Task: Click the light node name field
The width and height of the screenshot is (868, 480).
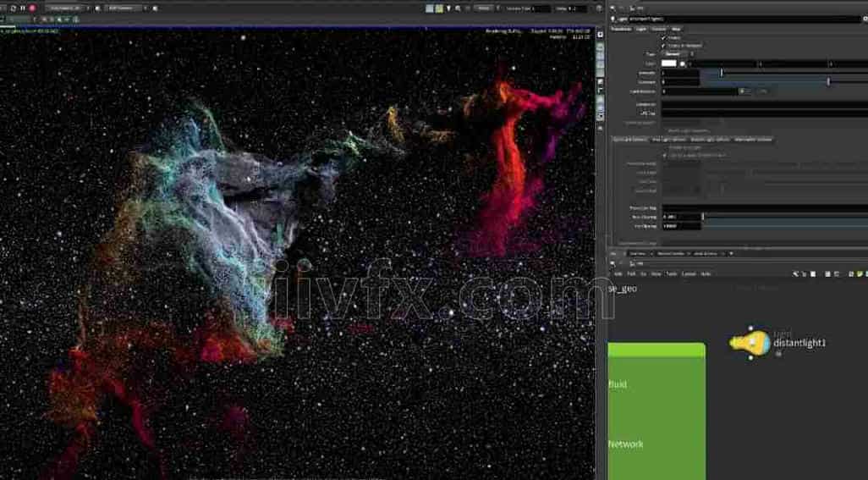Action: click(x=744, y=19)
